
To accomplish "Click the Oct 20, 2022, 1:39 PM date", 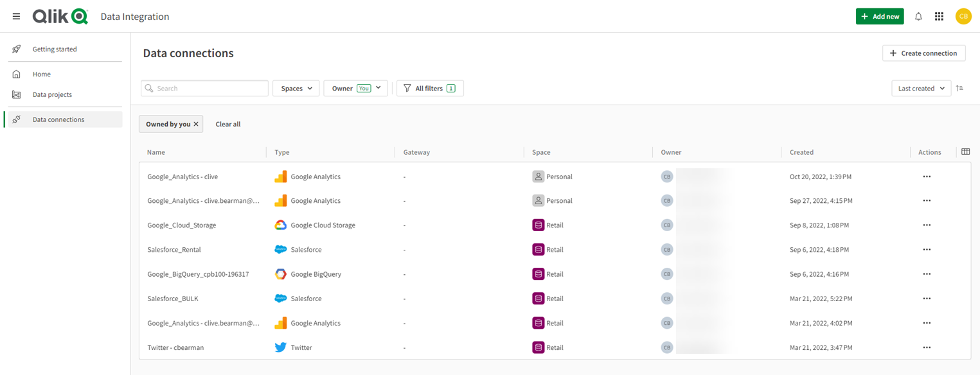I will click(821, 177).
